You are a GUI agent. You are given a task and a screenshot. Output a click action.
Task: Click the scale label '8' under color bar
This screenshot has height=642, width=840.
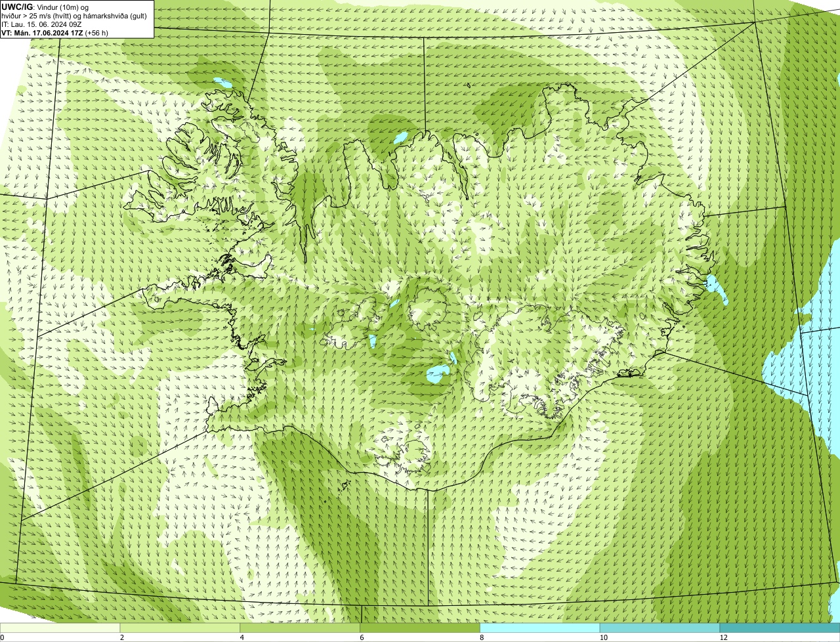click(x=482, y=637)
